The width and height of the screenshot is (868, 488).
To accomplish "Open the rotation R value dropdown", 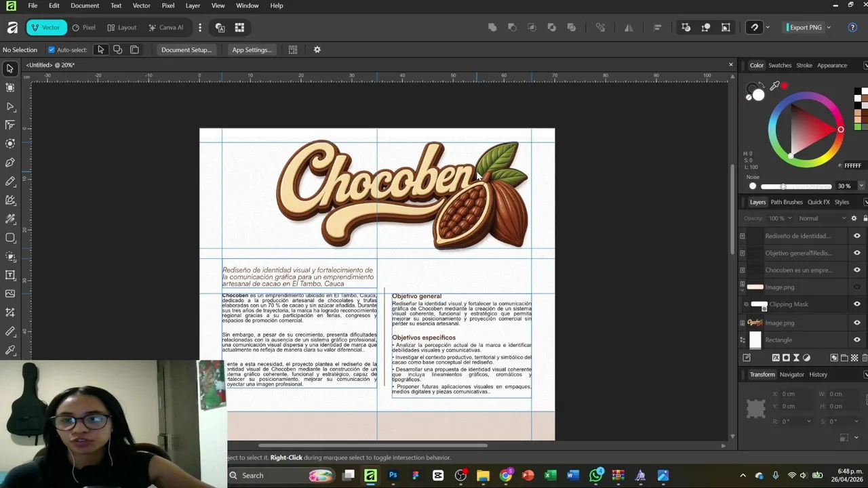I will pos(808,422).
